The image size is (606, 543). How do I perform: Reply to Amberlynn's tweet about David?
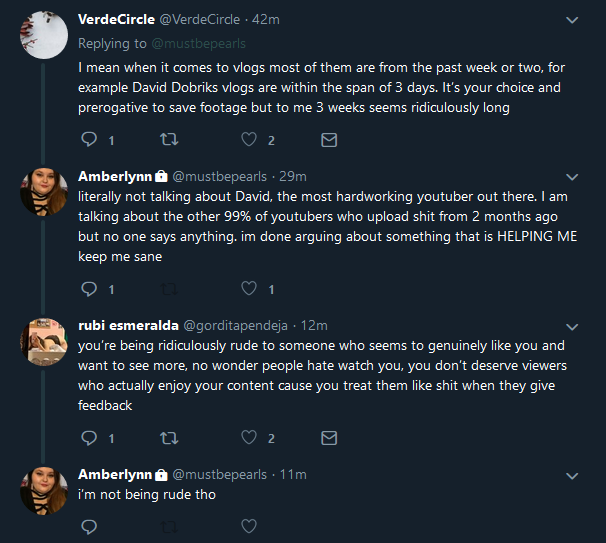pyautogui.click(x=89, y=289)
